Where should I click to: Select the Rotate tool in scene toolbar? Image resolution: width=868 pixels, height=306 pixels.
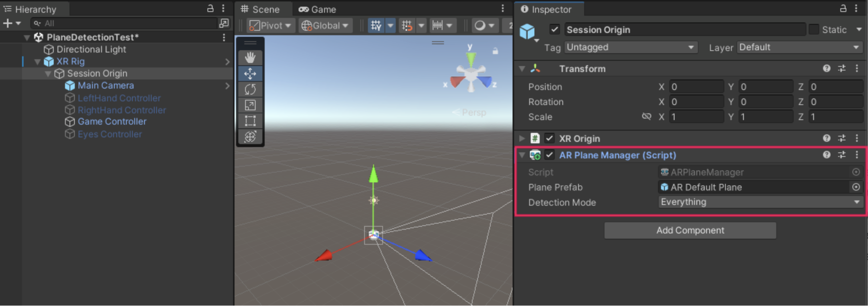pyautogui.click(x=250, y=89)
